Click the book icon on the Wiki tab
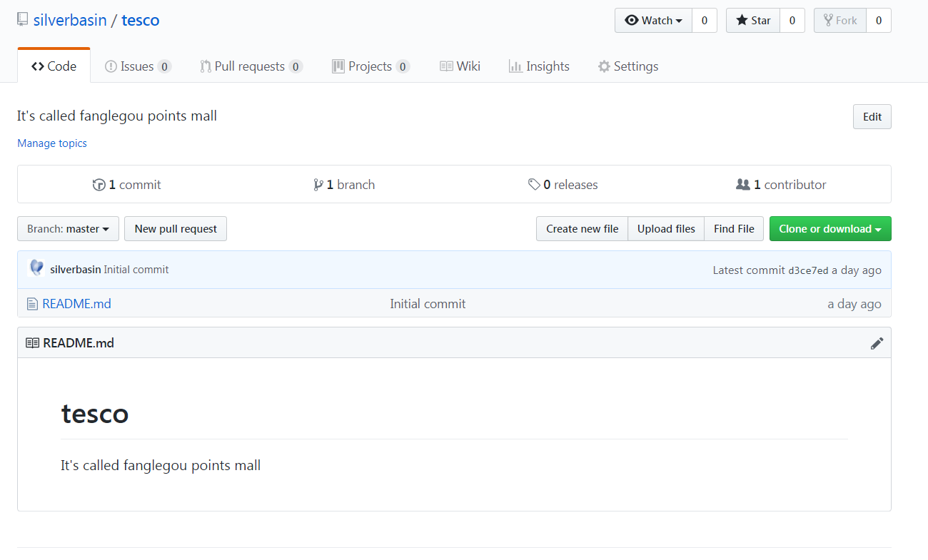Screen dimensions: 928x560 point(446,66)
